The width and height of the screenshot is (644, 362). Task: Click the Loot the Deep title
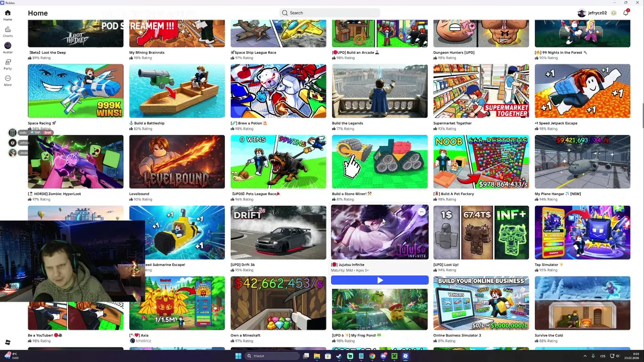click(x=47, y=52)
